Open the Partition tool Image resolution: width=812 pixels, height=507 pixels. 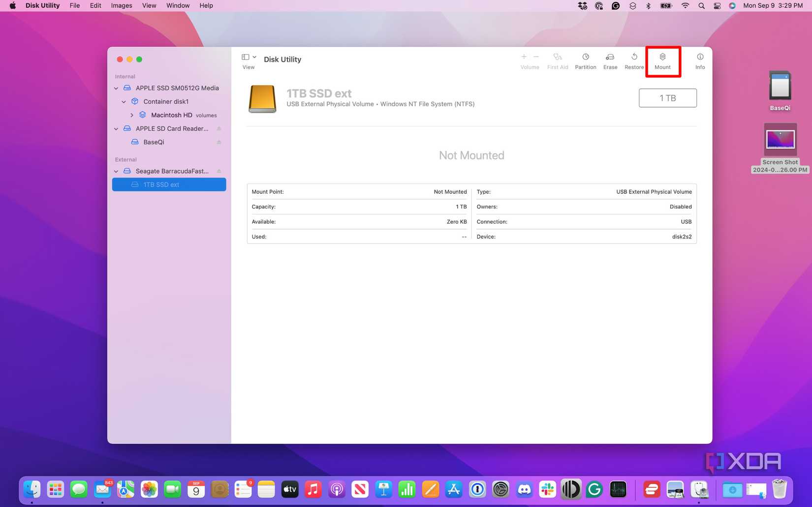click(586, 61)
